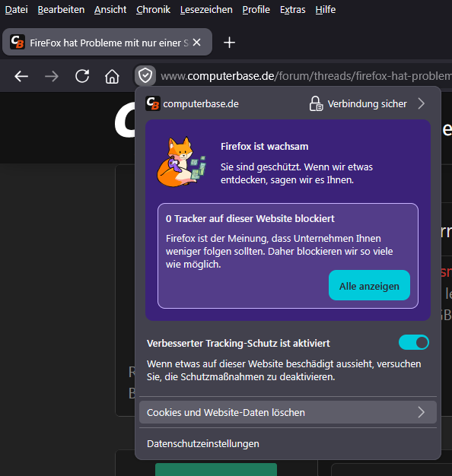The image size is (452, 476).
Task: Click the padlock icon beside Verbindung sicher
Action: pos(316,104)
